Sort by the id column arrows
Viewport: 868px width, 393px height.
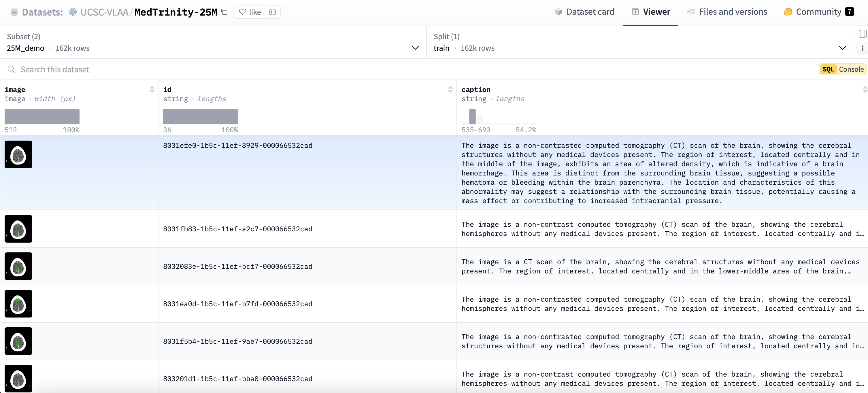tap(450, 89)
